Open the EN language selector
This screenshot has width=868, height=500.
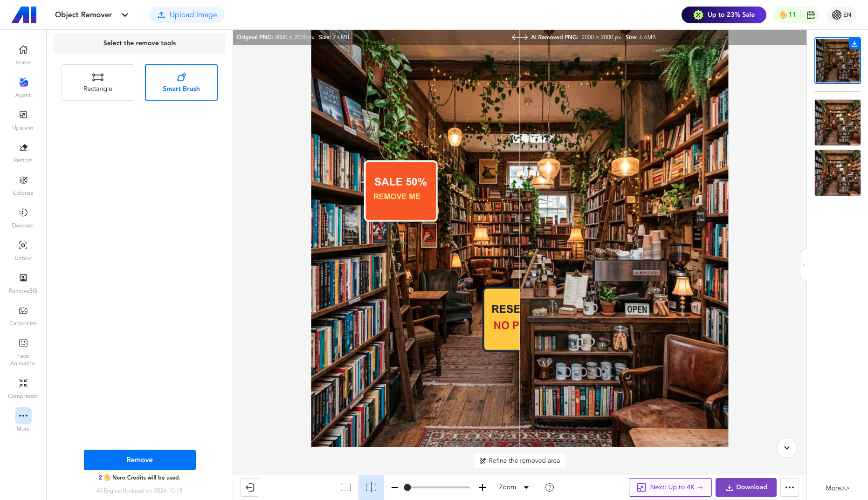click(x=841, y=15)
